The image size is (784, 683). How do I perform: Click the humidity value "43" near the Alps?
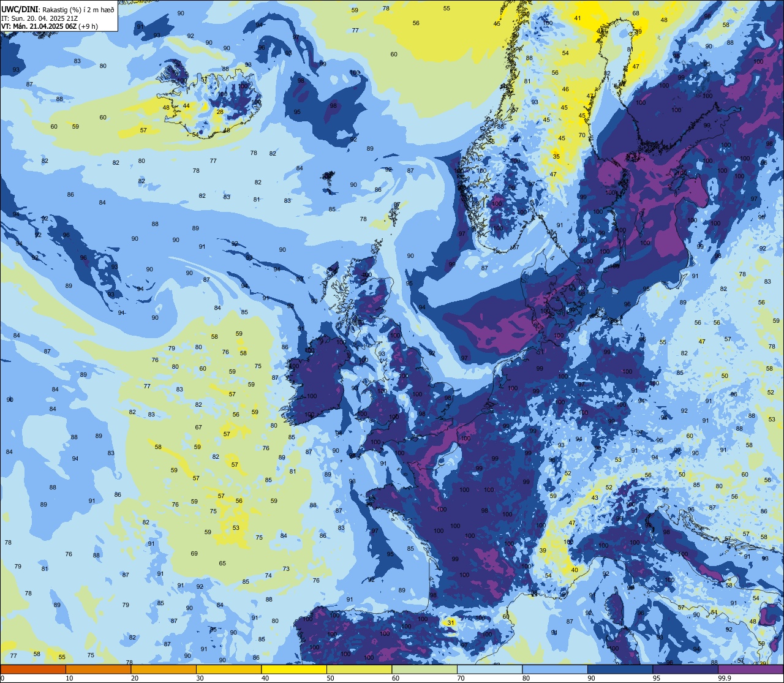pyautogui.click(x=595, y=497)
